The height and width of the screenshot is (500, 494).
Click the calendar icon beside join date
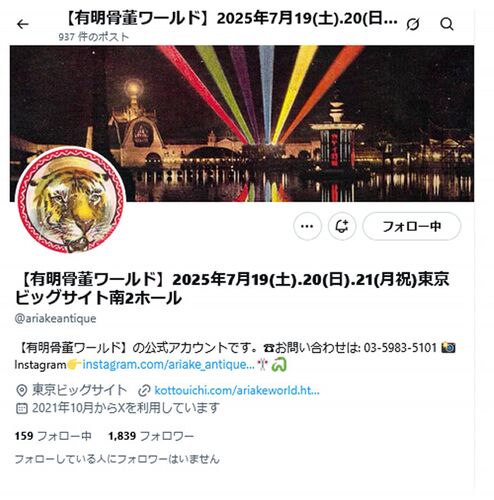(x=22, y=408)
